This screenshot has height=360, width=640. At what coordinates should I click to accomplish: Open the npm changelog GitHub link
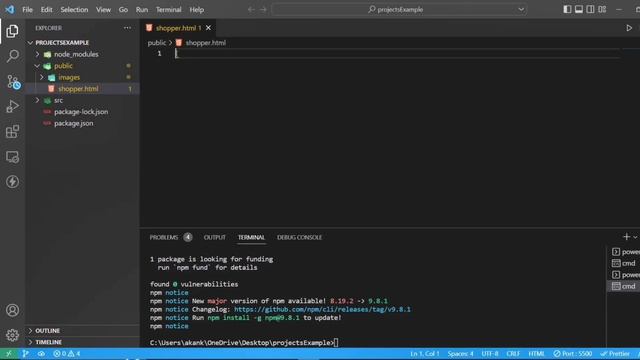point(322,309)
